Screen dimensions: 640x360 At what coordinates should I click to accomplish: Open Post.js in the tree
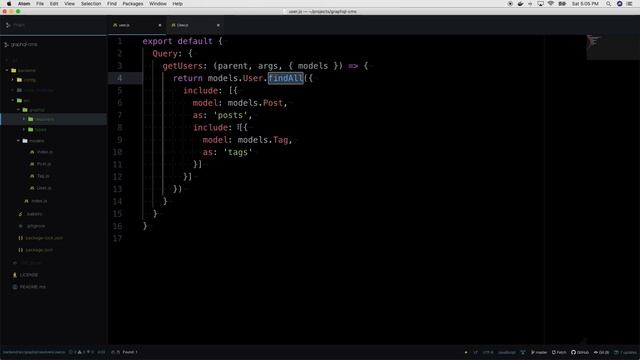44,164
